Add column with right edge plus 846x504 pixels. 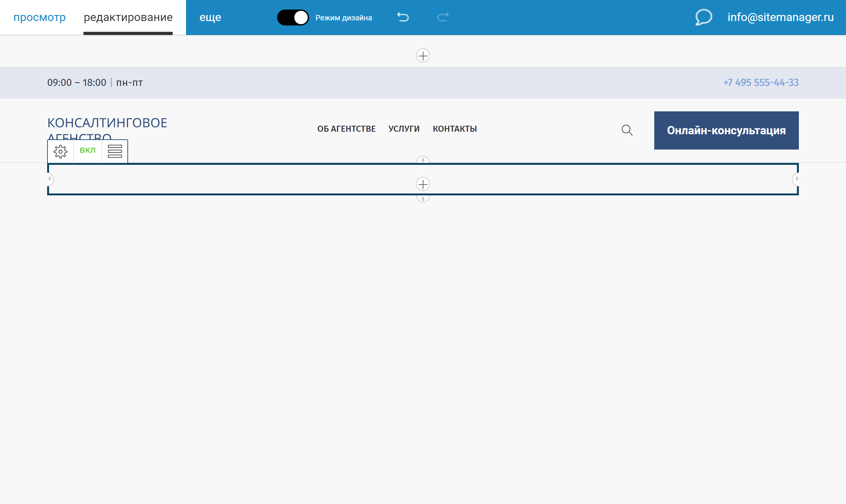796,178
